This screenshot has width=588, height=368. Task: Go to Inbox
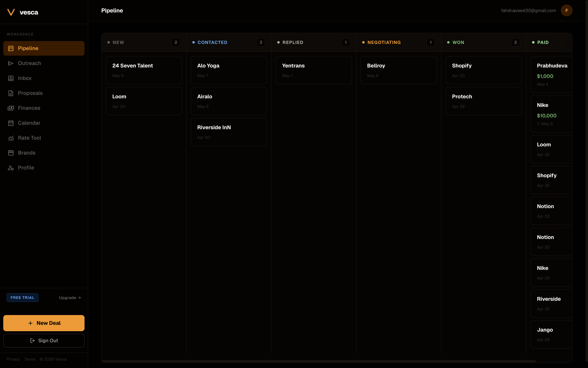(44, 78)
